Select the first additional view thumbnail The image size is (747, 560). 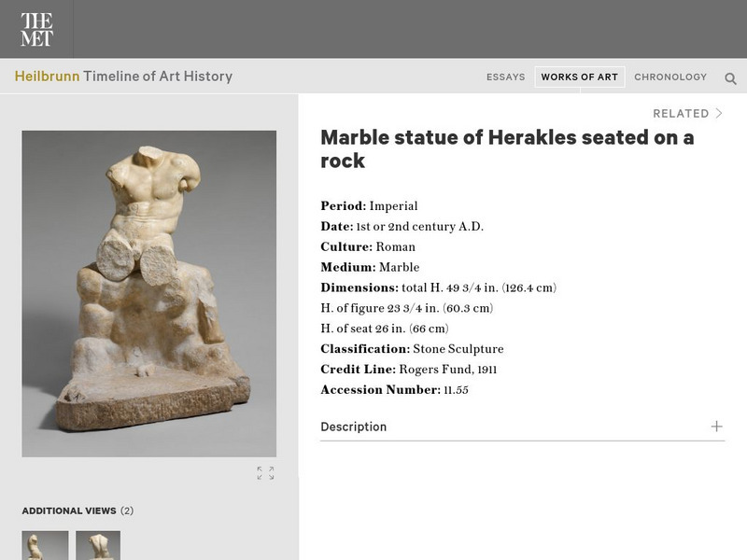pyautogui.click(x=45, y=545)
